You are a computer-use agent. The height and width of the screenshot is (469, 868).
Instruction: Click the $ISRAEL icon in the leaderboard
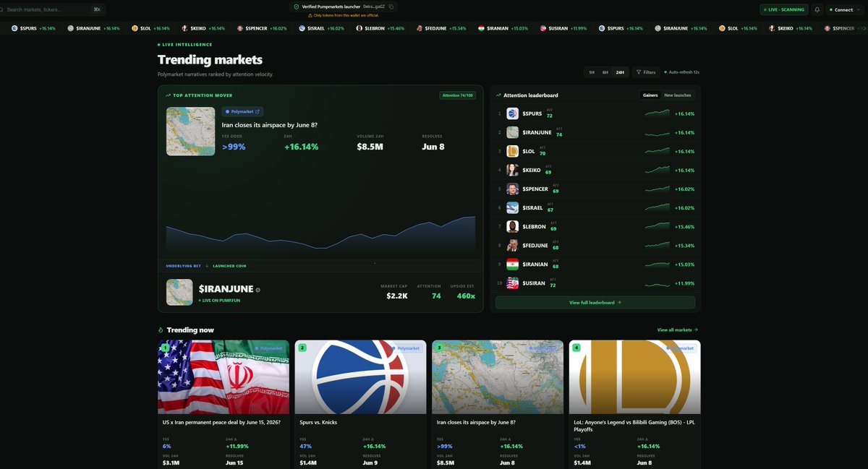point(512,208)
